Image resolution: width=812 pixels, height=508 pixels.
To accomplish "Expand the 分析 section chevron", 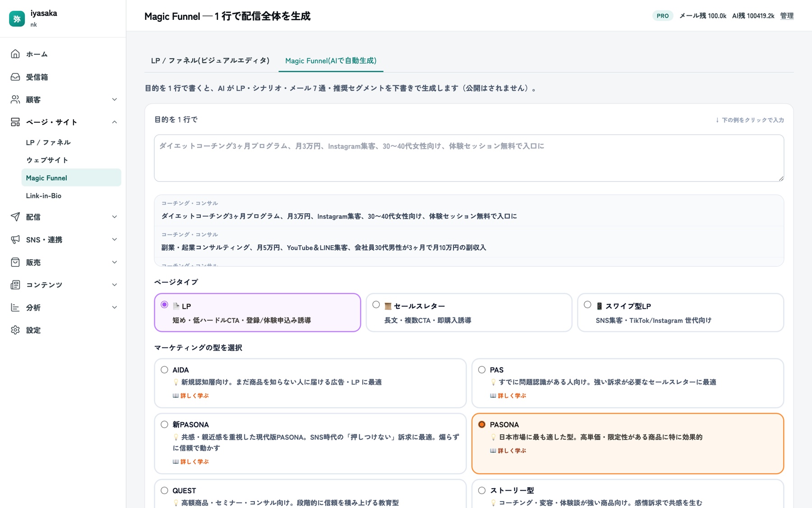I will click(x=115, y=307).
